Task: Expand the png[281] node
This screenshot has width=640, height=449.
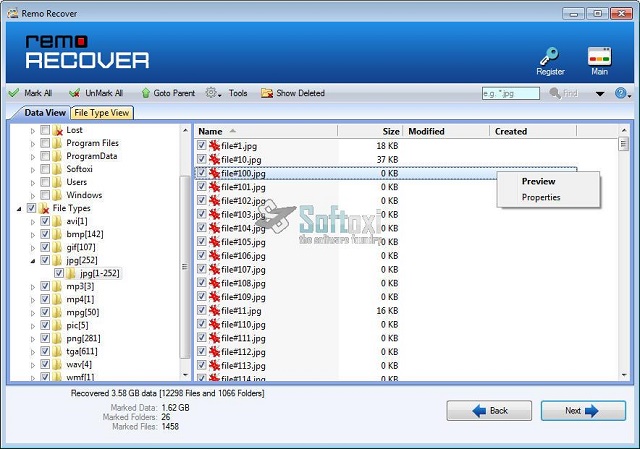Action: (x=33, y=339)
